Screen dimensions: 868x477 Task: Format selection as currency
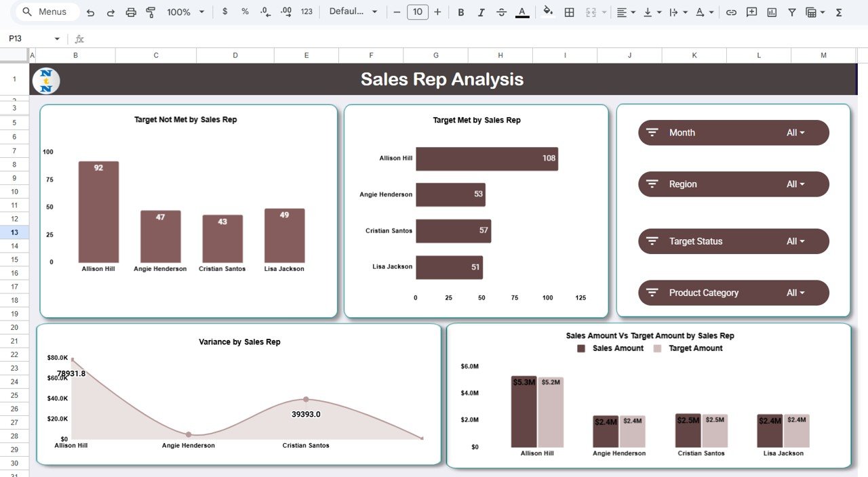coord(224,12)
